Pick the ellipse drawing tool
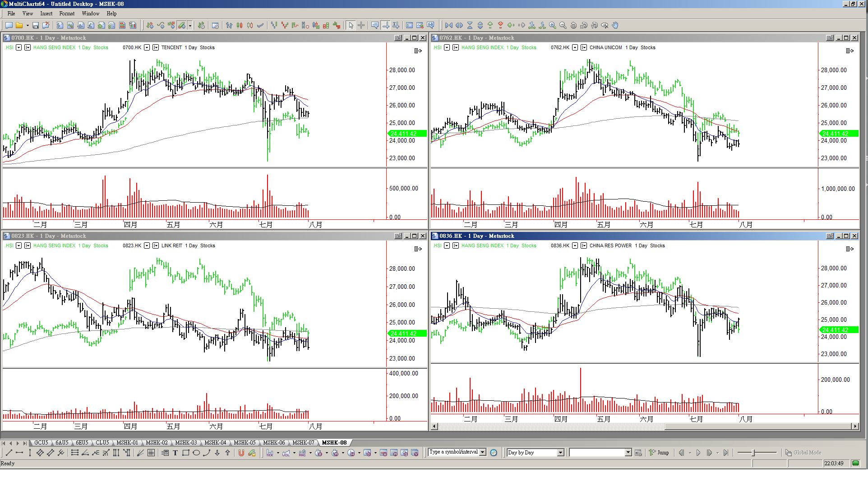Viewport: 868px width, 477px height. click(196, 453)
